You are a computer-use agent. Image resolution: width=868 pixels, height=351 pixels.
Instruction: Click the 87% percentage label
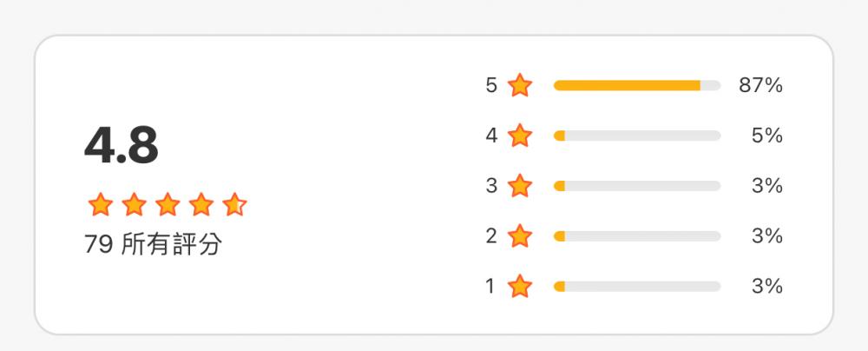[760, 85]
